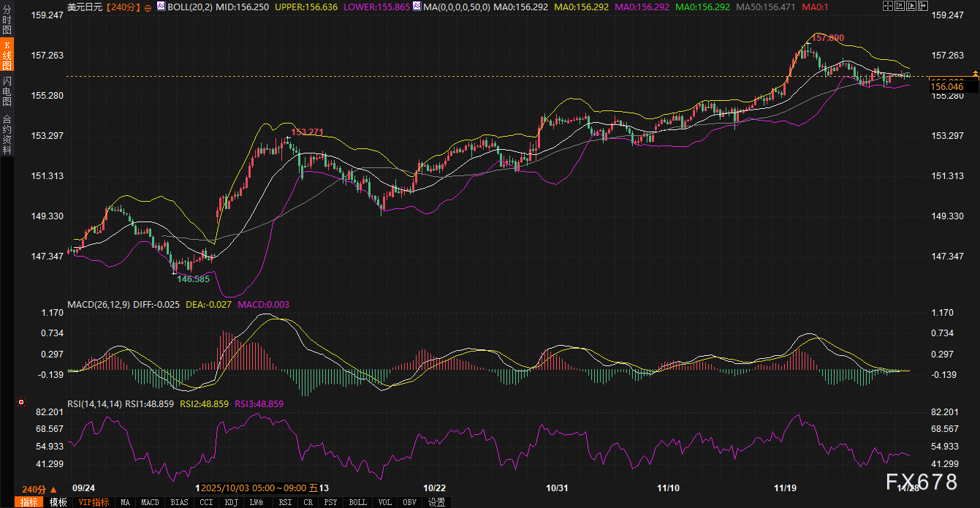Click the rightmost export-style icon at top right

pos(922,7)
